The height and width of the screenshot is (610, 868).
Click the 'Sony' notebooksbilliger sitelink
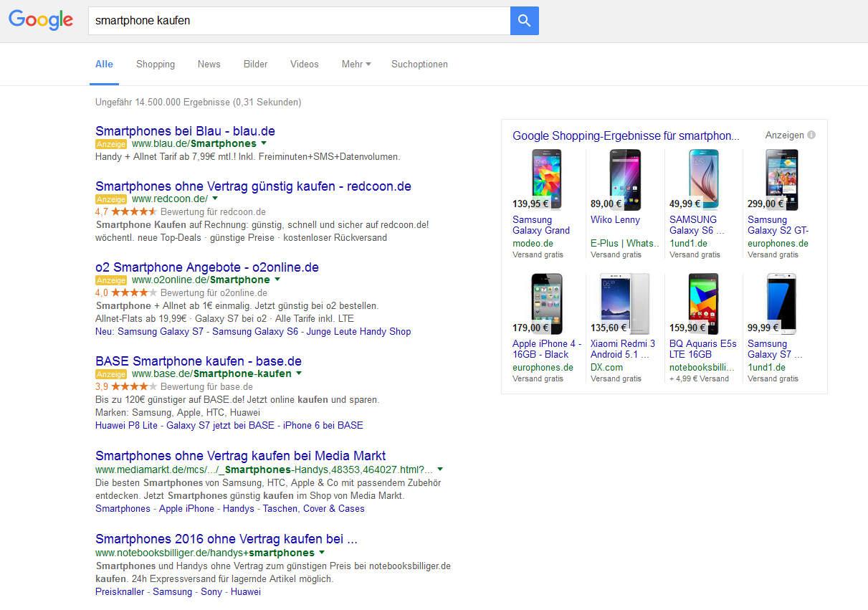point(211,591)
